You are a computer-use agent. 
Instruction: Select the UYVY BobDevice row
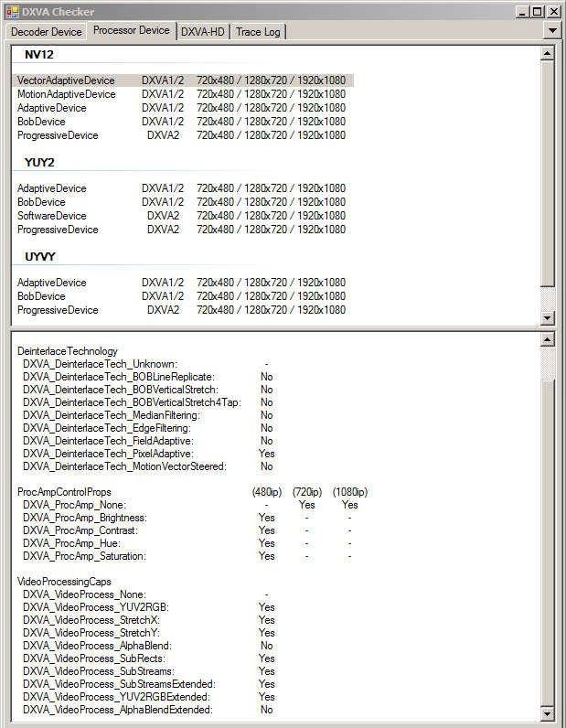tap(183, 296)
